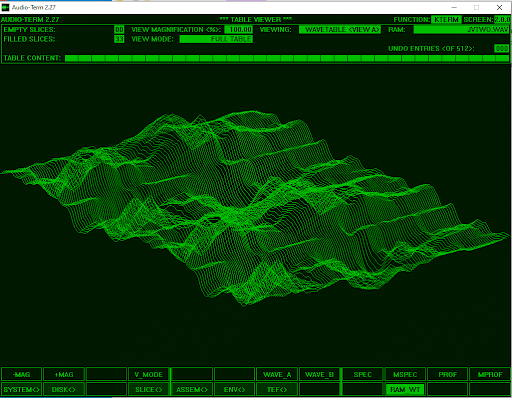Screen dimensions: 512x398
Task: Switch to the SPEC spectrum view
Action: point(362,374)
